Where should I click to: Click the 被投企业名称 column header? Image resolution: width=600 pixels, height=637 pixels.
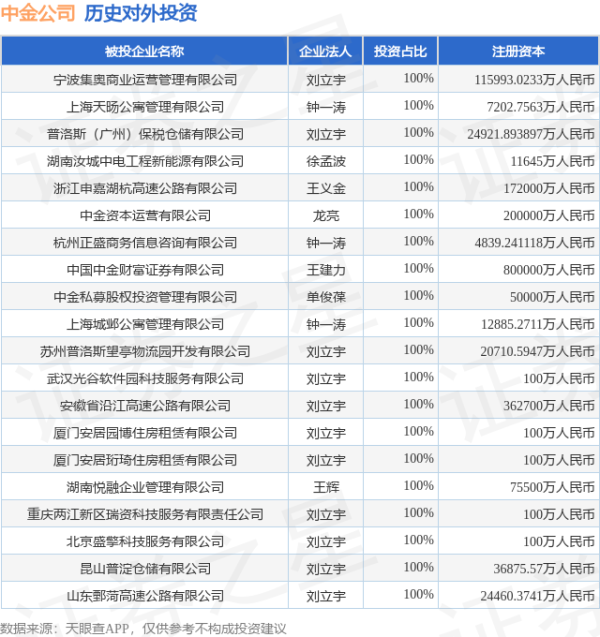click(145, 51)
